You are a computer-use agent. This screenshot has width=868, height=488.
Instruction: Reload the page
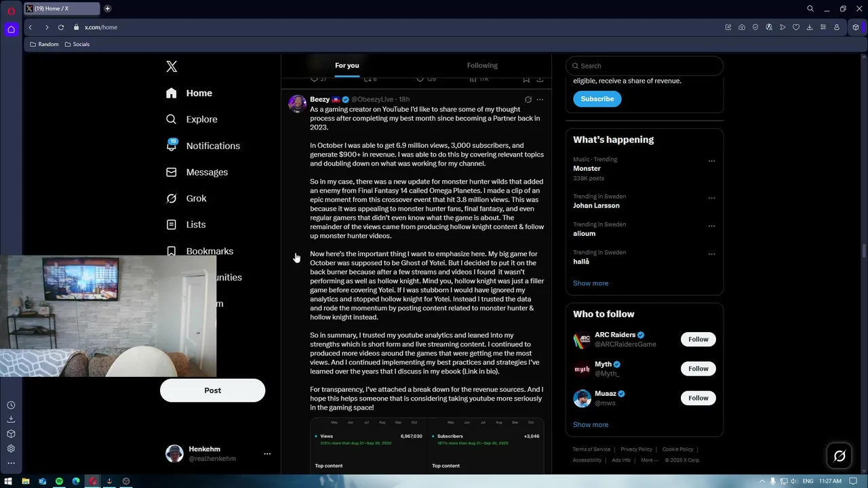pos(61,27)
